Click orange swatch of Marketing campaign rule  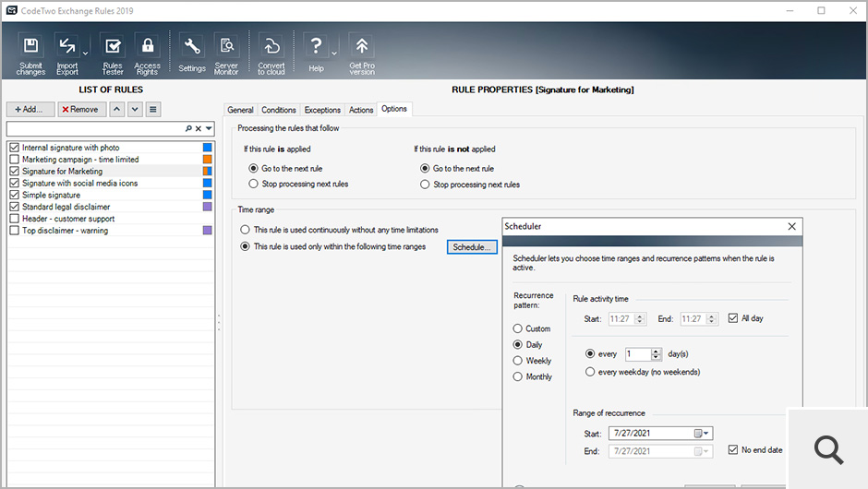click(207, 160)
